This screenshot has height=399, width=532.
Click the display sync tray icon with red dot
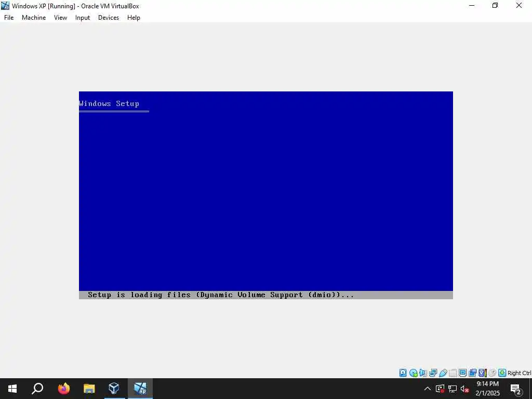[440, 389]
